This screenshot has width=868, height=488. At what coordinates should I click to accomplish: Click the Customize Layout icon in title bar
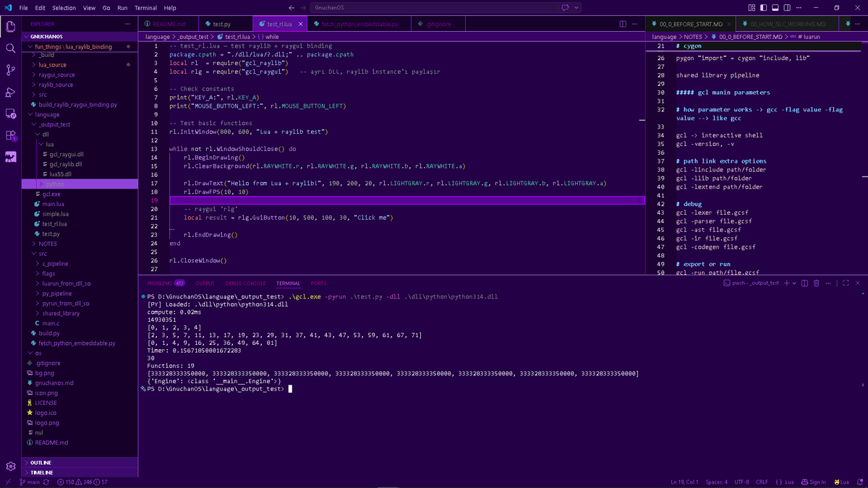752,8
